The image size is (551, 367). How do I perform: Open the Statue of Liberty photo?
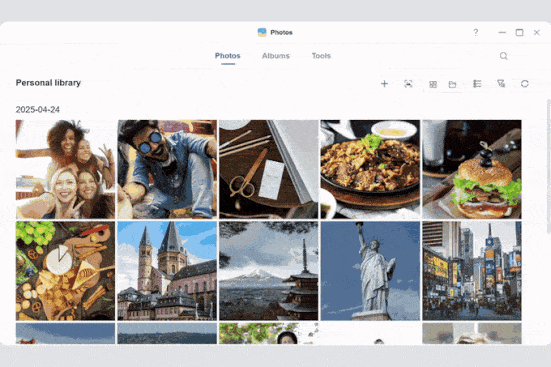[370, 271]
